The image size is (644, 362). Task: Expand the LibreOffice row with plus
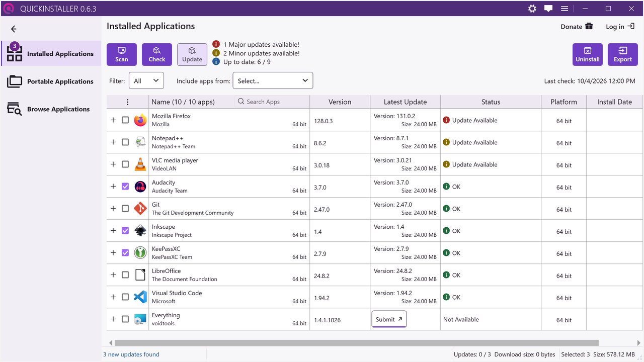point(113,275)
